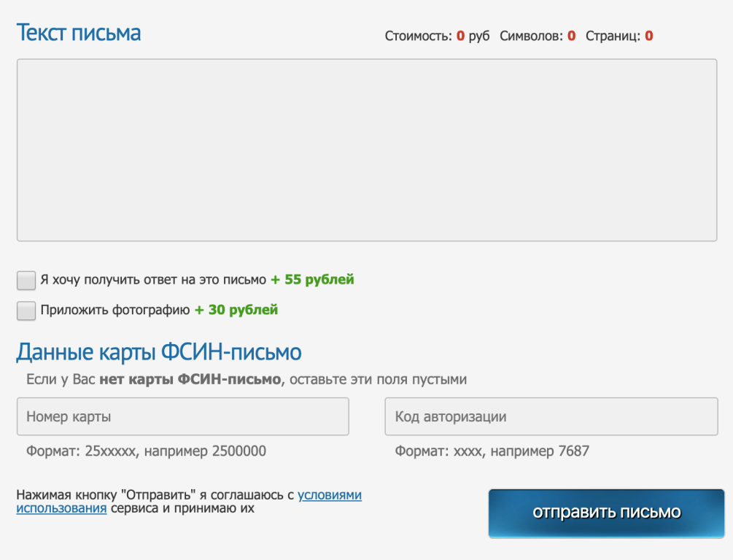Click the authorization code format hint

point(492,451)
